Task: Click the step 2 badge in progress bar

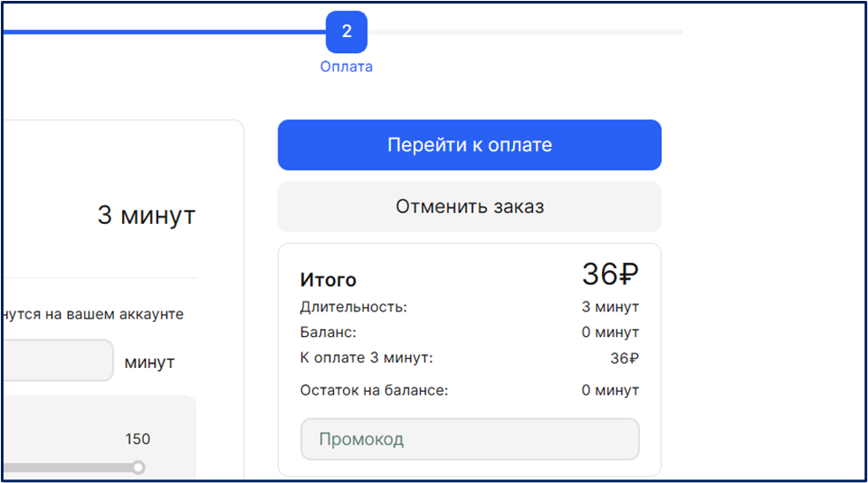Action: click(x=346, y=32)
